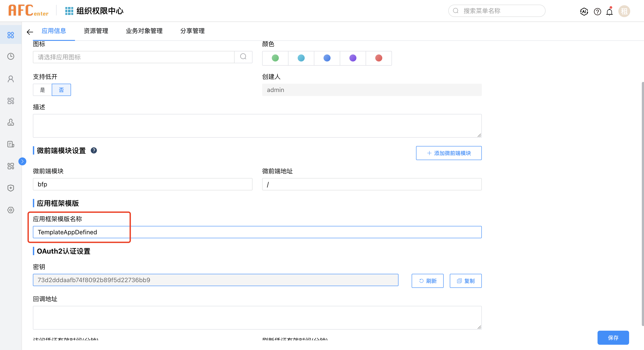This screenshot has width=644, height=350.
Task: Click the 搜索菜单名称 search box
Action: (496, 11)
